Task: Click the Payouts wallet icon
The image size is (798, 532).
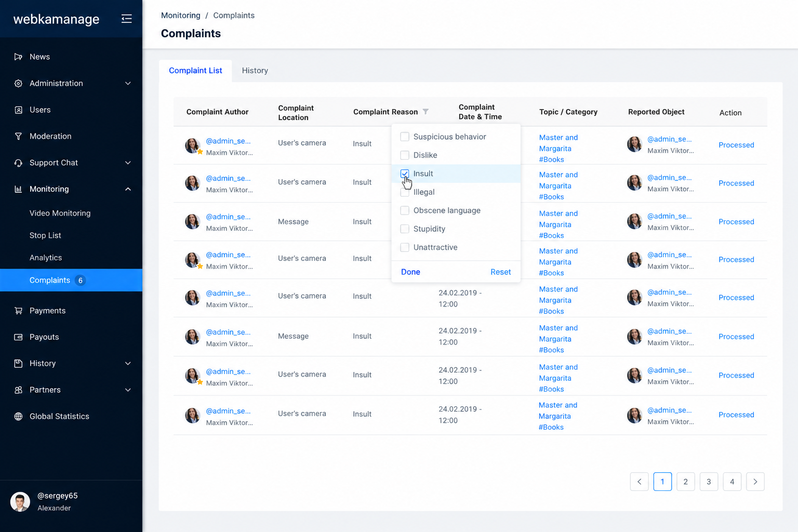Action: point(18,337)
